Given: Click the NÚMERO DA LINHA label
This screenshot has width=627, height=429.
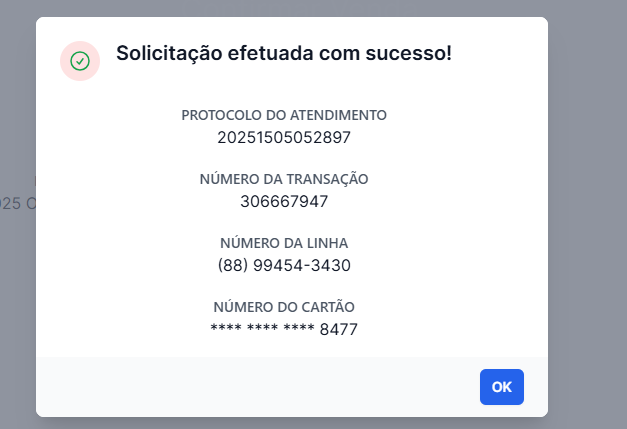Looking at the screenshot, I should coord(284,243).
